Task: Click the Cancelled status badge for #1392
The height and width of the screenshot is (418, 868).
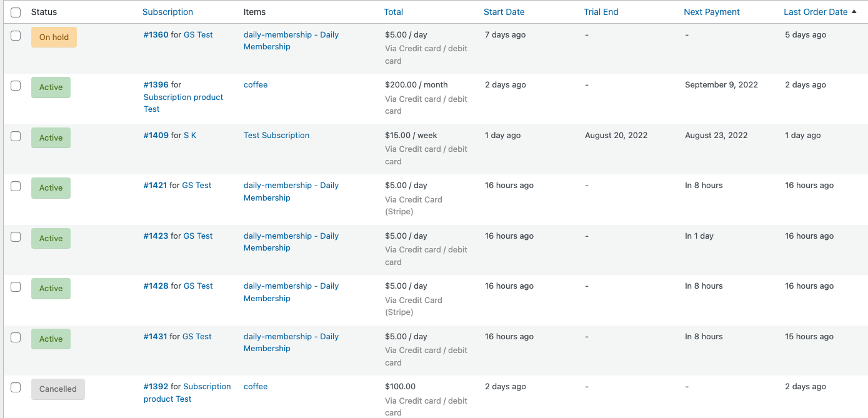Action: pyautogui.click(x=58, y=389)
